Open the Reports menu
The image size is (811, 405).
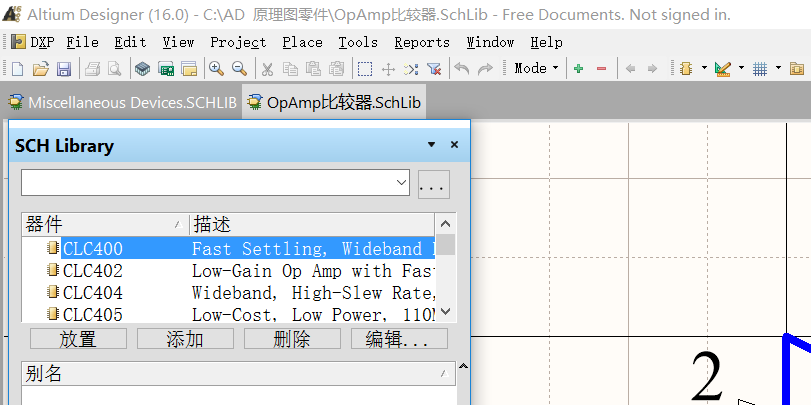click(x=422, y=42)
